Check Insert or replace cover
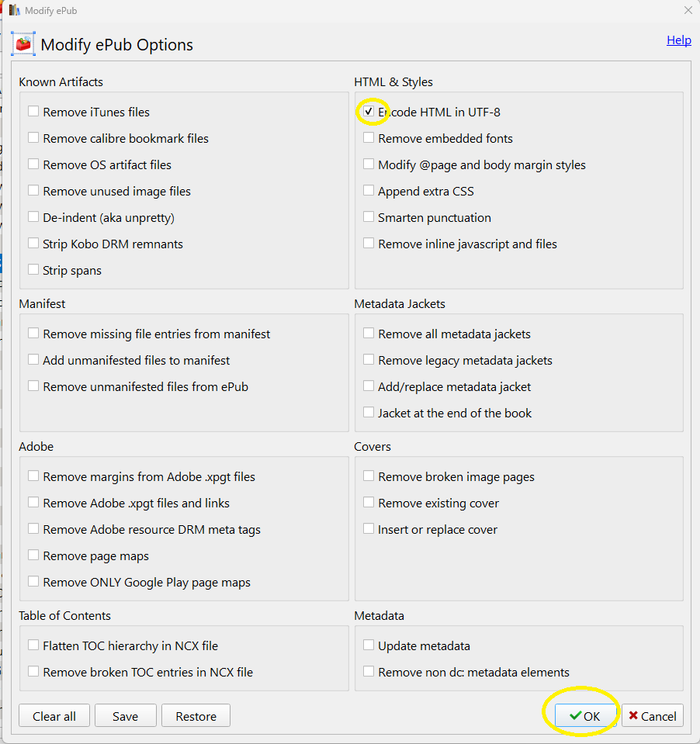This screenshot has height=744, width=700. pos(369,529)
